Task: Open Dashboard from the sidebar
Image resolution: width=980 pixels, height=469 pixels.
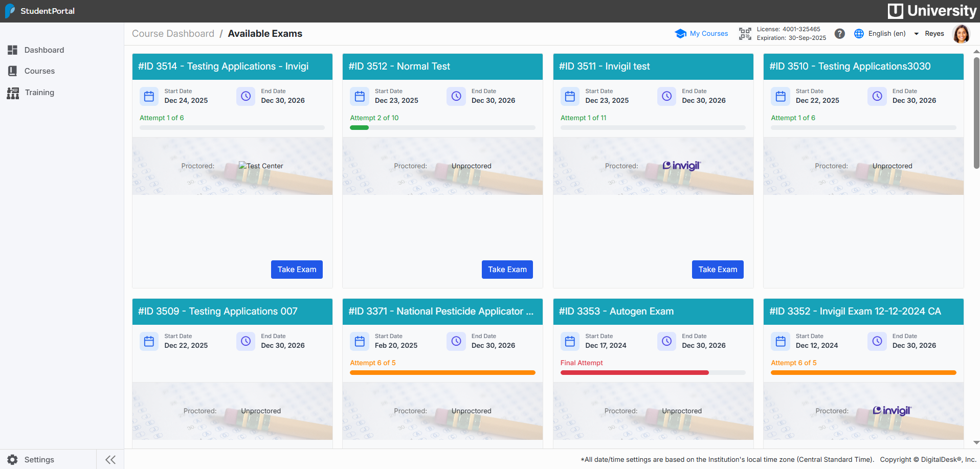Action: pyautogui.click(x=44, y=50)
